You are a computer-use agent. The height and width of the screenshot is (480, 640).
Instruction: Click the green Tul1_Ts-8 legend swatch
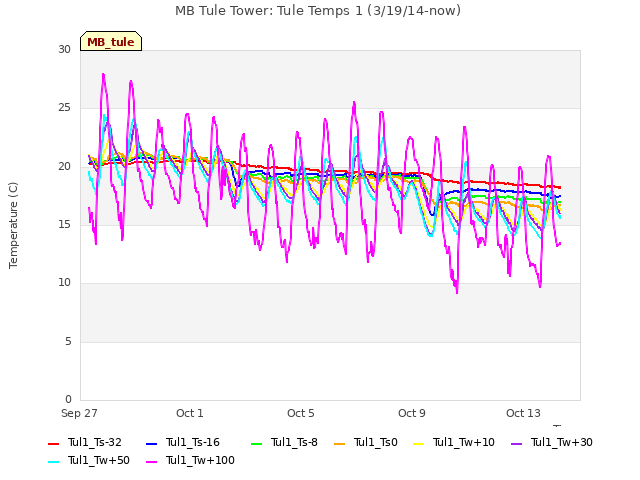click(x=256, y=444)
